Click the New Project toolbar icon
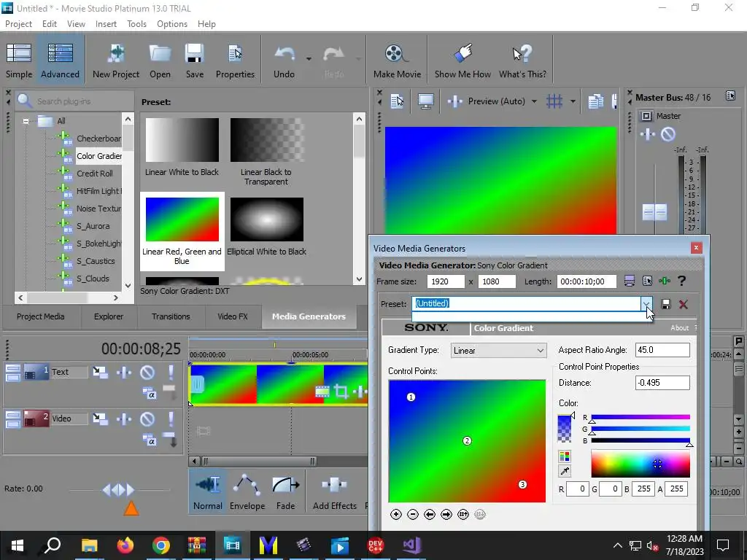Screen dimensions: 747x560 coord(116,61)
